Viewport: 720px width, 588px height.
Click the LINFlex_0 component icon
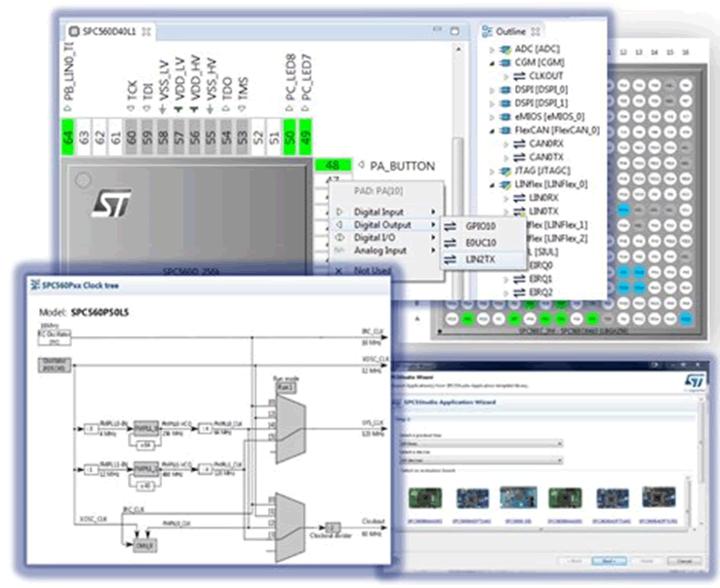(505, 184)
